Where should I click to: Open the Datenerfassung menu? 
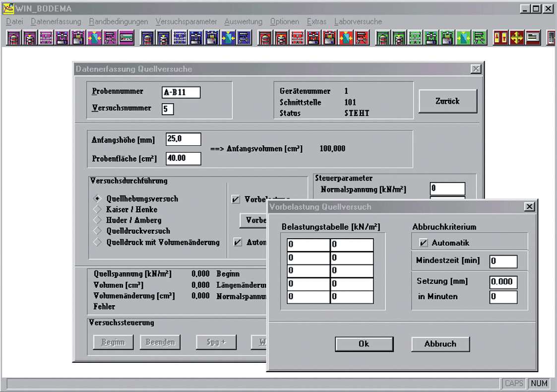56,21
